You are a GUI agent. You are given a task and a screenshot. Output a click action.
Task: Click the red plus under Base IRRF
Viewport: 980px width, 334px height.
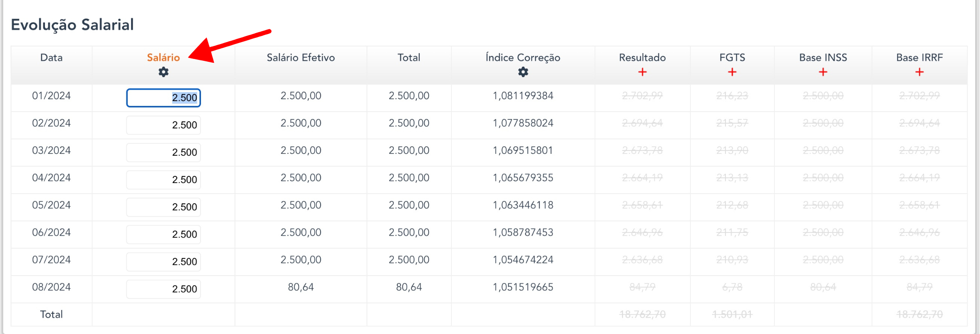(919, 72)
